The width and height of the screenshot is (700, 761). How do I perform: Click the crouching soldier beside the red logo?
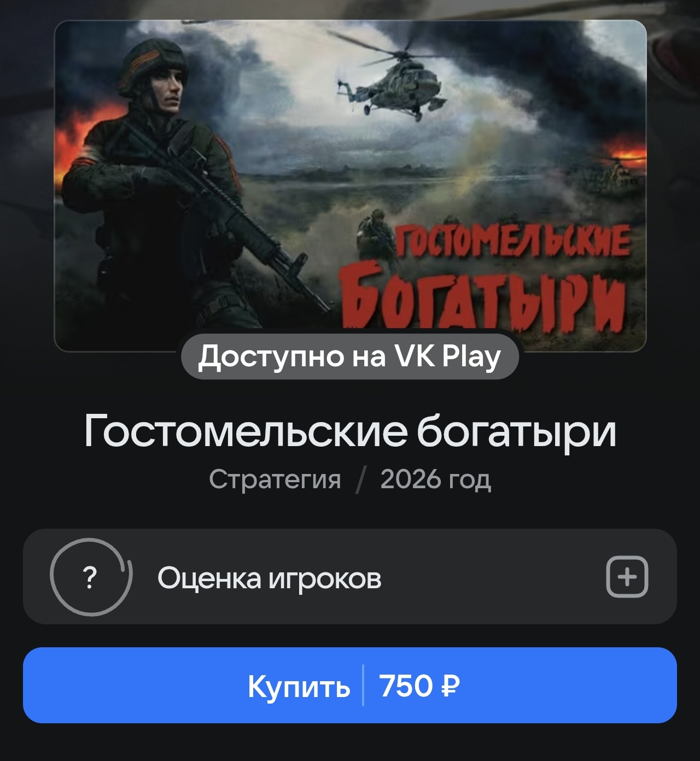coord(376,235)
